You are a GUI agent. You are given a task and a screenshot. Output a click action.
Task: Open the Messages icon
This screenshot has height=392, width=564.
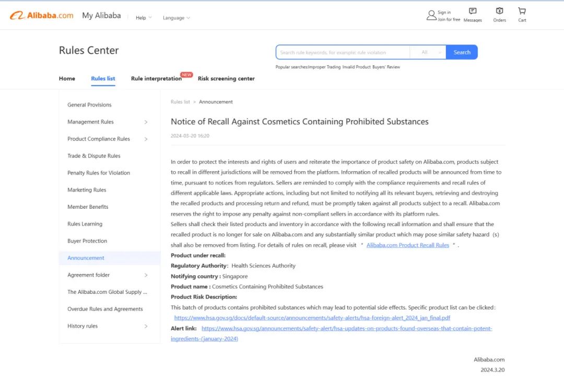point(473,15)
